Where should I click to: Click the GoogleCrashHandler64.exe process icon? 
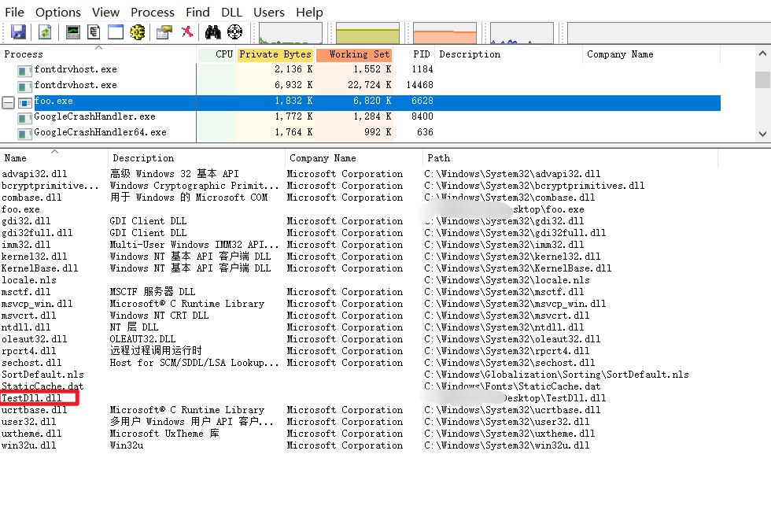pyautogui.click(x=24, y=135)
